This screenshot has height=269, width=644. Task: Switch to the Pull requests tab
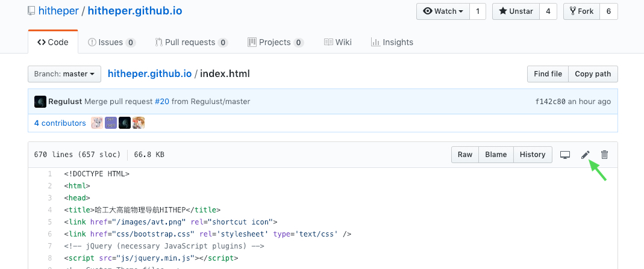point(192,42)
